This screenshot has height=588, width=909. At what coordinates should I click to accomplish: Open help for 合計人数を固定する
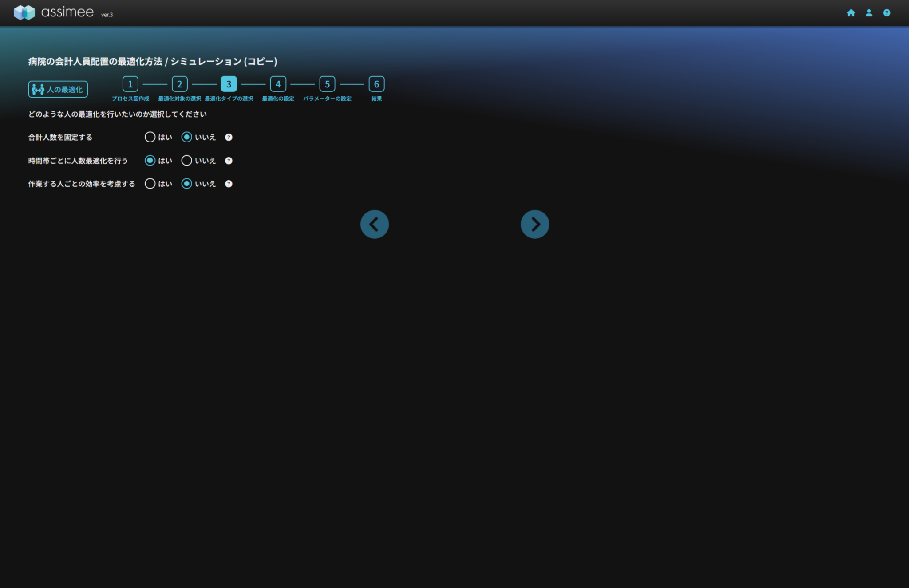click(229, 137)
